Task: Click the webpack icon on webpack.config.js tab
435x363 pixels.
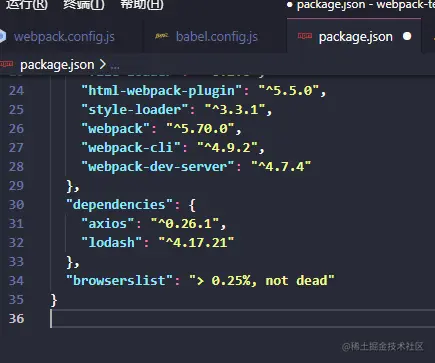Action: (x=2, y=36)
